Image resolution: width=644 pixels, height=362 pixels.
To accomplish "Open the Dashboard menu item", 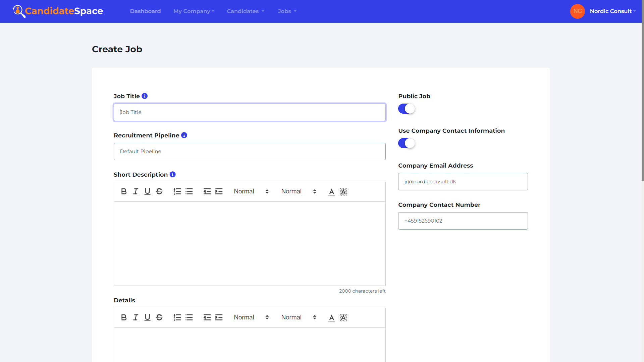I will click(x=145, y=11).
